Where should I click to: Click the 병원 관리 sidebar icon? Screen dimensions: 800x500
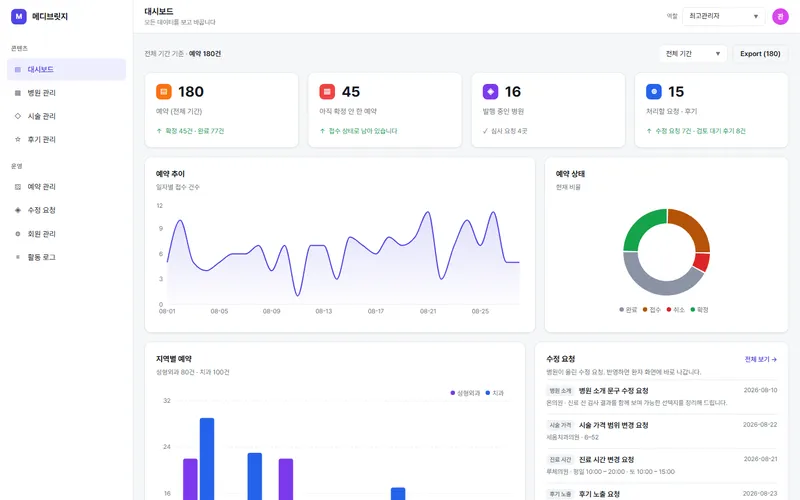pyautogui.click(x=18, y=93)
